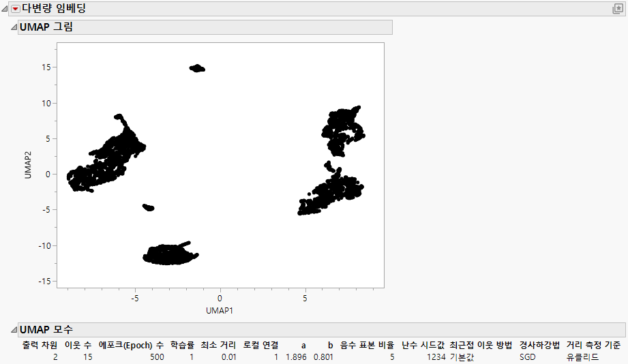Click the 로컬 연결 column header

click(x=260, y=345)
